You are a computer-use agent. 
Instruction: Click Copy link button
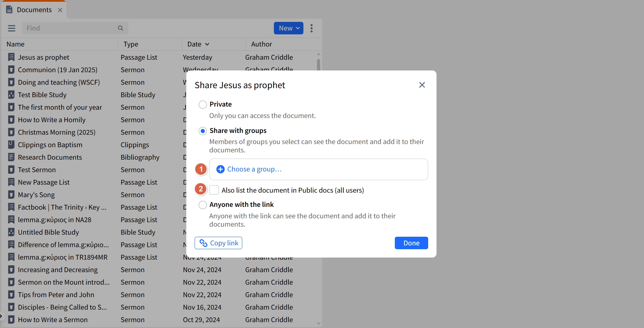(x=218, y=243)
